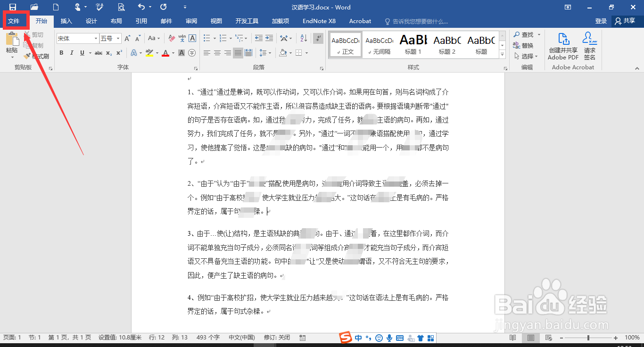The image size is (644, 347).
Task: Apply strikethrough formatting
Action: pos(98,53)
